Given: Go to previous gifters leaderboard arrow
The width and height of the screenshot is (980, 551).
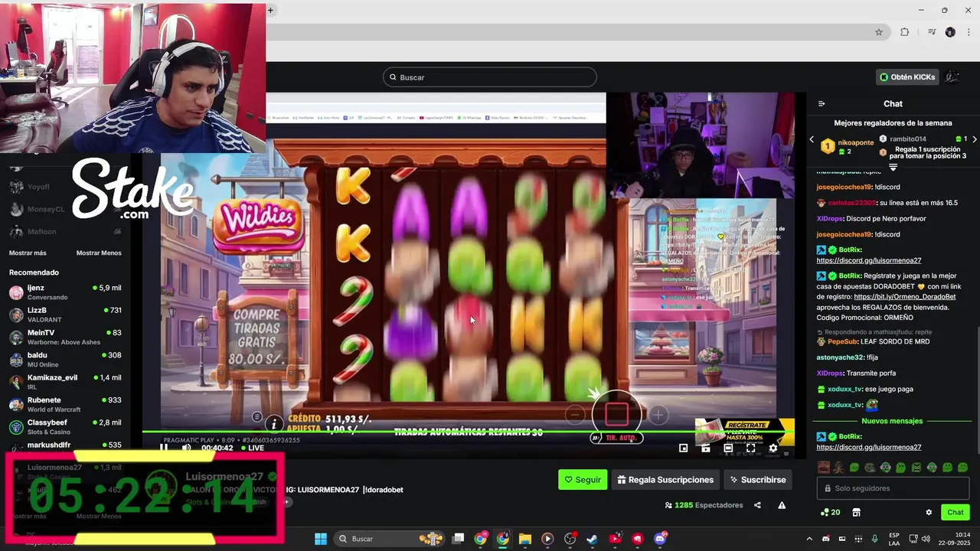Looking at the screenshot, I should [x=812, y=139].
